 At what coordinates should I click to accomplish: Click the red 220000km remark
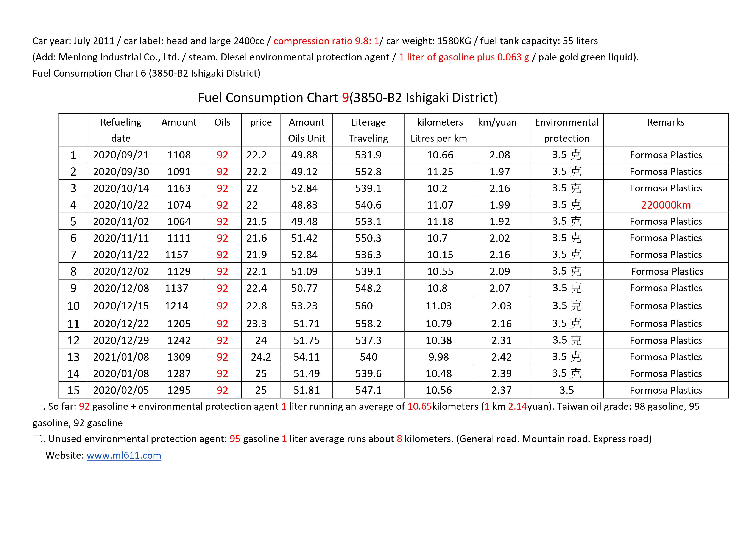coord(666,205)
